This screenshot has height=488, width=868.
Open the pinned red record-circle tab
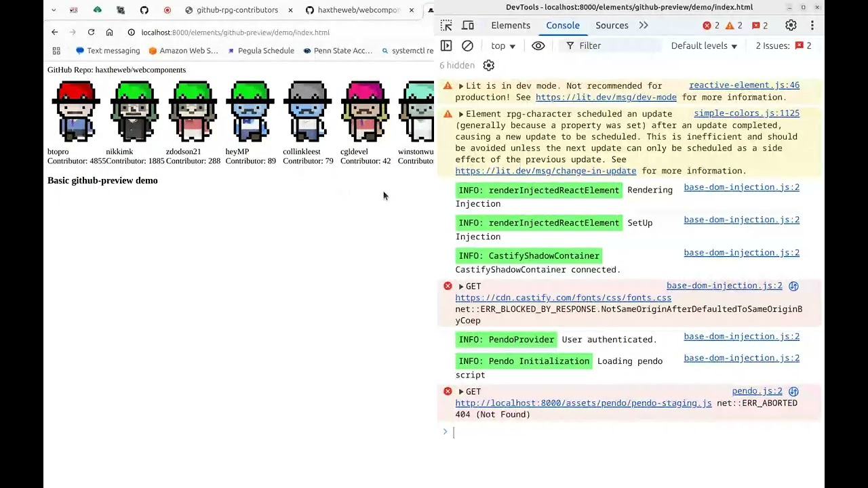click(x=167, y=9)
